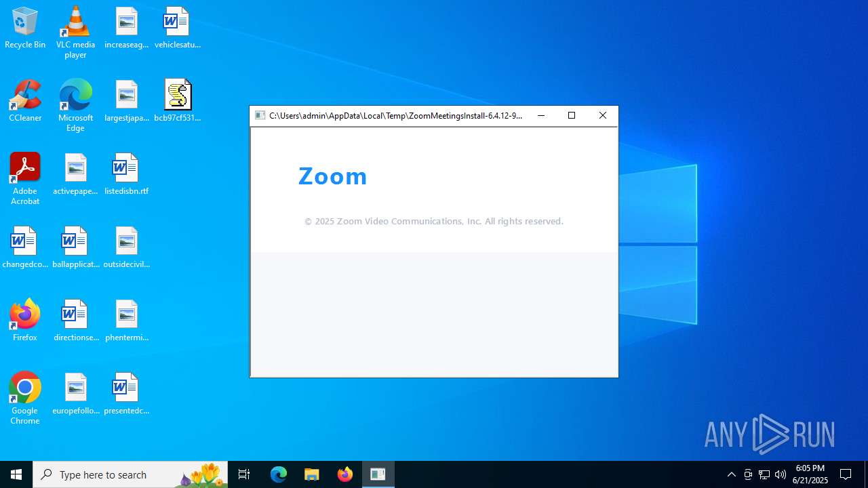This screenshot has width=868, height=488.
Task: Open Task View on the taskbar
Action: click(x=244, y=474)
